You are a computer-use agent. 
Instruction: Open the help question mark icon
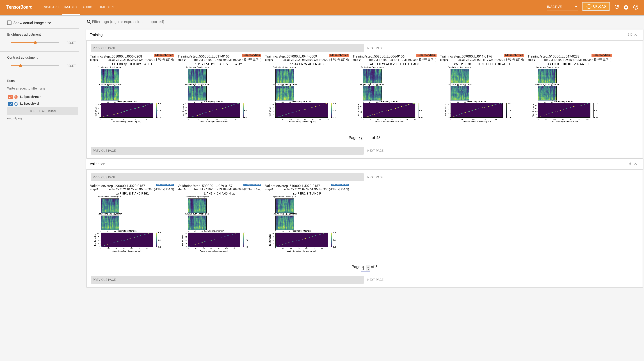pyautogui.click(x=636, y=7)
